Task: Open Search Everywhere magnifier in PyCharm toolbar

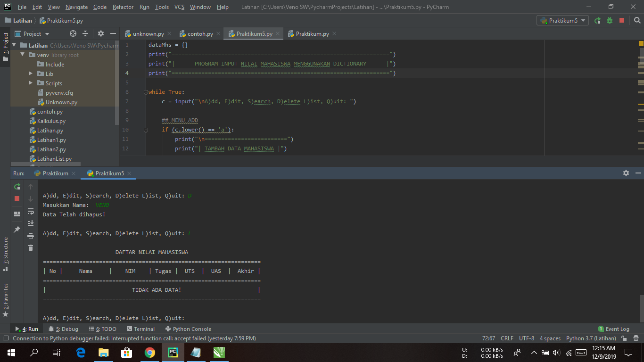Action: pyautogui.click(x=637, y=20)
